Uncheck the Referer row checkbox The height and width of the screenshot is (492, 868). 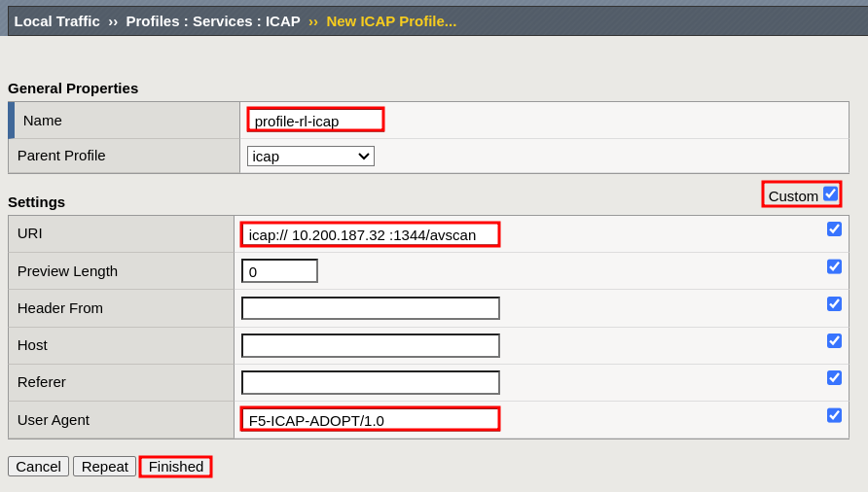pyautogui.click(x=834, y=377)
